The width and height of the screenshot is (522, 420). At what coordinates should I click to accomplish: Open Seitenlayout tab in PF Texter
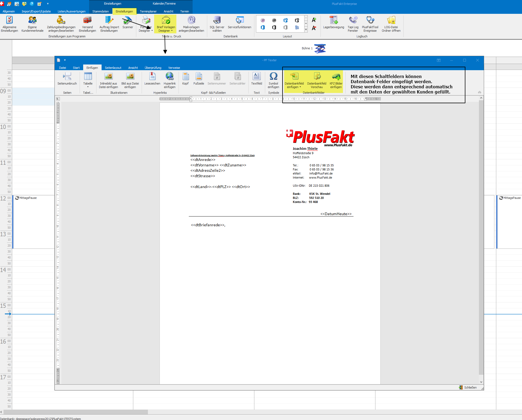[x=113, y=68]
